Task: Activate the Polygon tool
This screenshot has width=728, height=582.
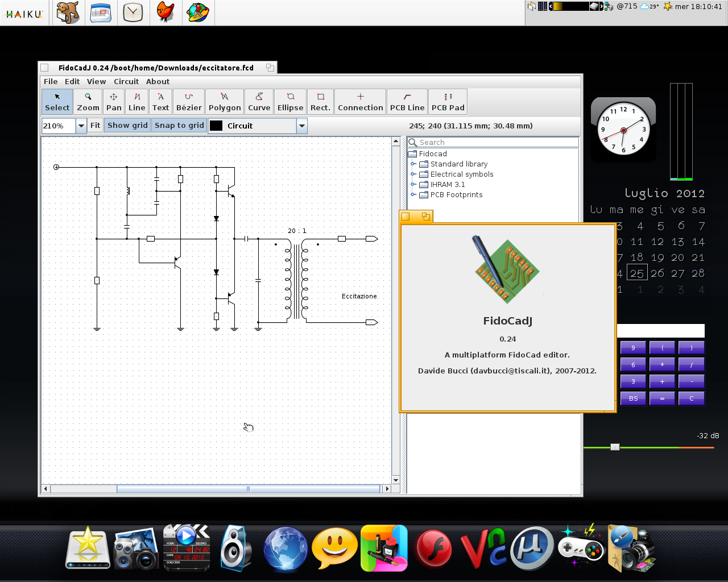Action: click(225, 102)
